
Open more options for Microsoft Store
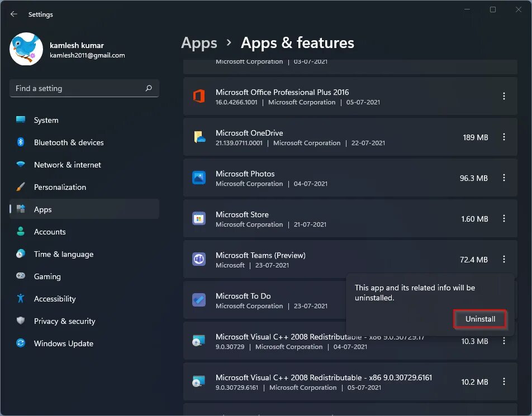click(x=504, y=219)
